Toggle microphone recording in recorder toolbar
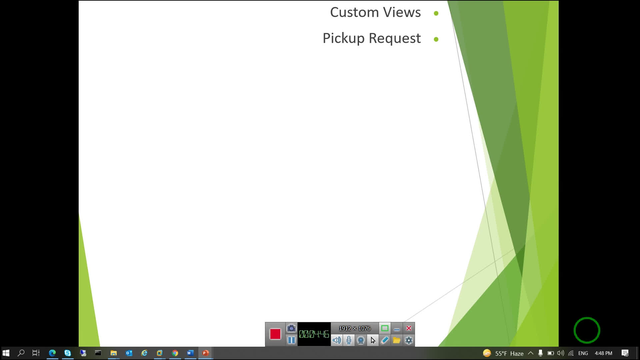The image size is (640, 360). point(349,340)
